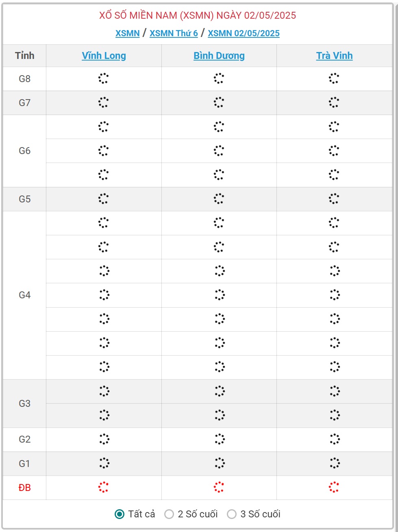Click the red ĐB spinner under Vĩnh Long
Viewport: 398px width, 532px height.
tap(104, 487)
